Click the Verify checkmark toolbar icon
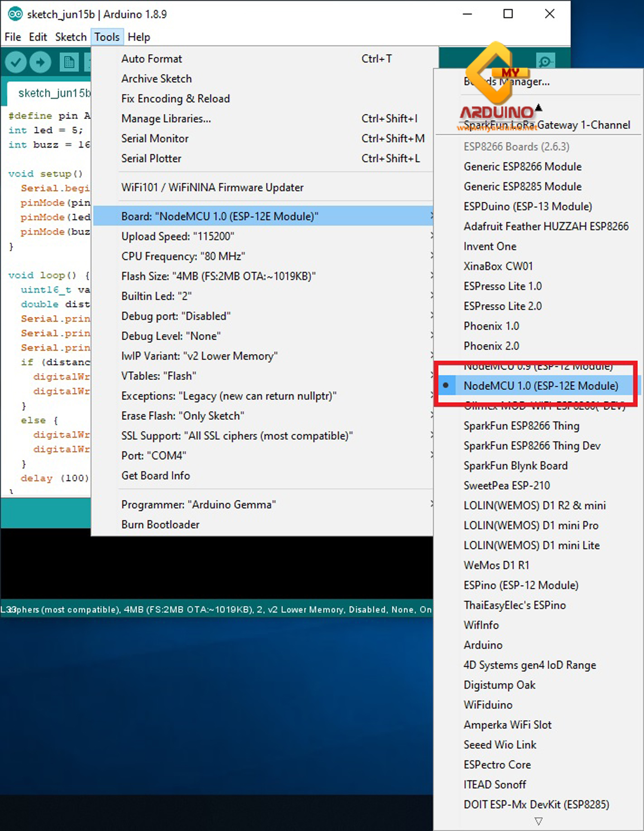Image resolution: width=644 pixels, height=831 pixels. point(16,63)
